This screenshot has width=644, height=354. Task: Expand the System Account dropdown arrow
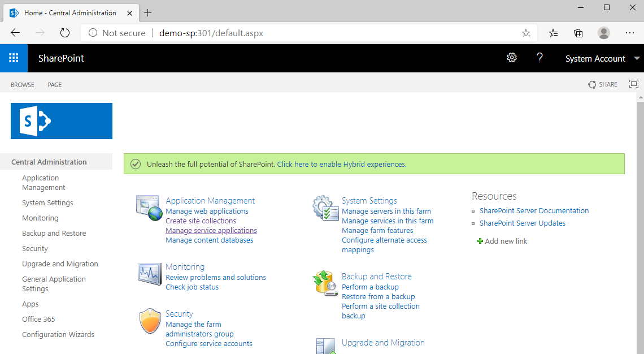coord(637,58)
